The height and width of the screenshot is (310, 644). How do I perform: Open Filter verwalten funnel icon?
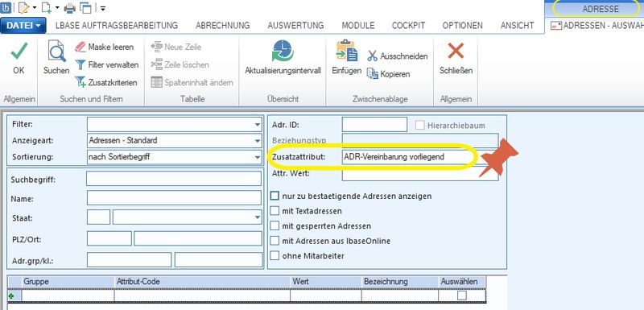click(80, 65)
